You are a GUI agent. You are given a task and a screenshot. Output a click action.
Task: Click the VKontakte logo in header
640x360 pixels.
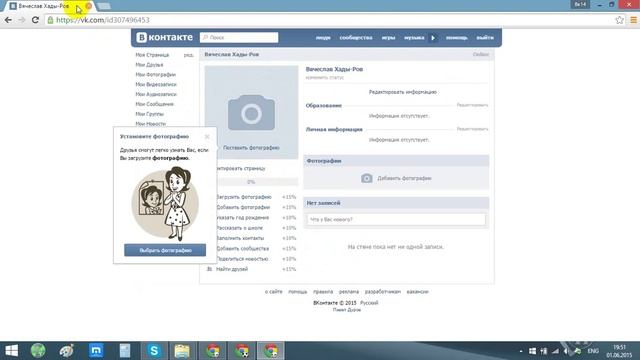(164, 37)
